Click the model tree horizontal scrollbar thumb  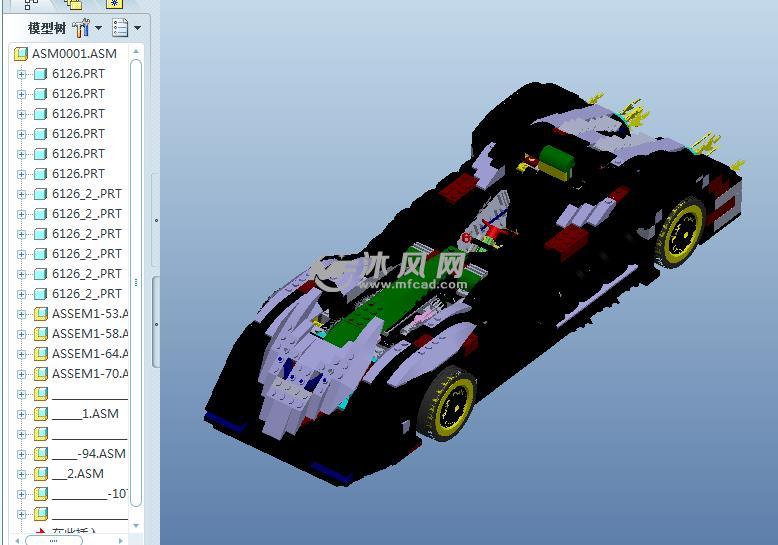coord(54,540)
